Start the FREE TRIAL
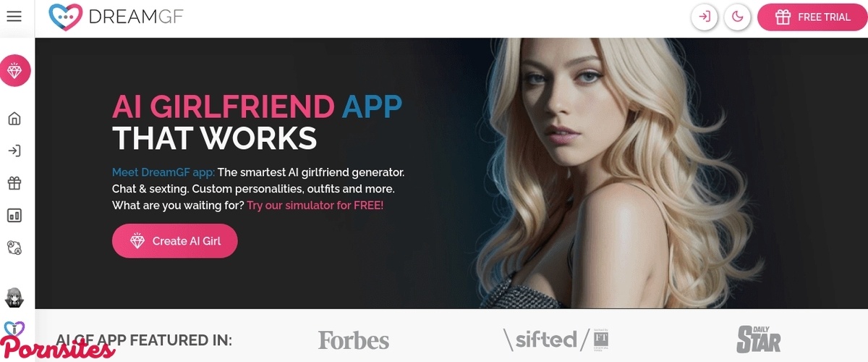This screenshot has width=868, height=362. tap(812, 17)
